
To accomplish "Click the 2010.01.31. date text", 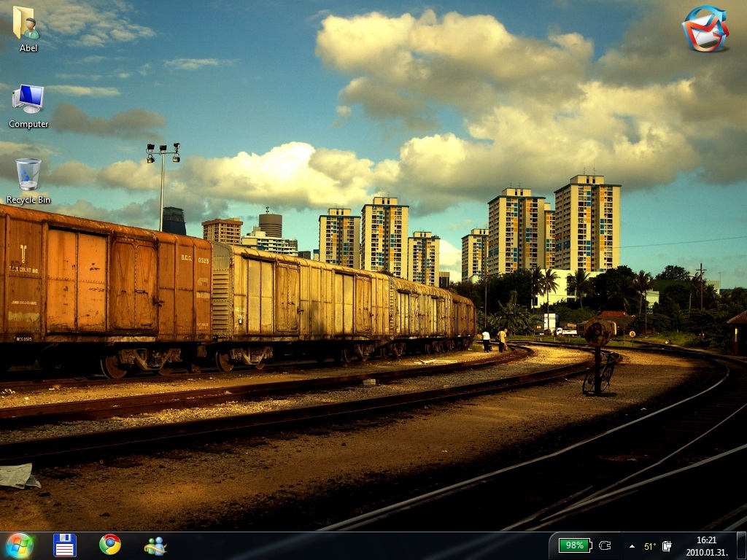I will 705,552.
